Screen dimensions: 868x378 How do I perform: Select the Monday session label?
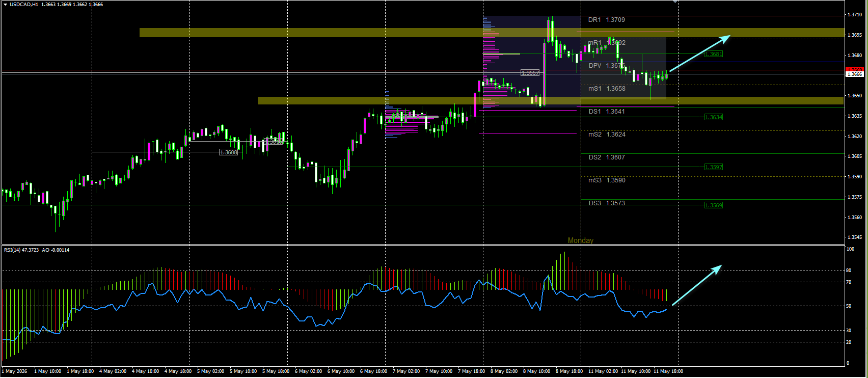(x=581, y=240)
